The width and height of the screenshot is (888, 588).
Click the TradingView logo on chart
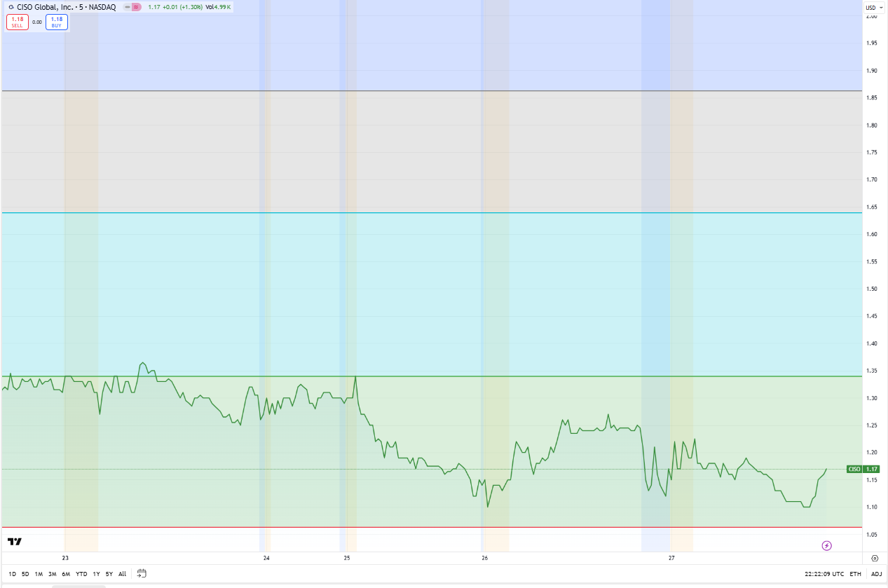[x=14, y=542]
